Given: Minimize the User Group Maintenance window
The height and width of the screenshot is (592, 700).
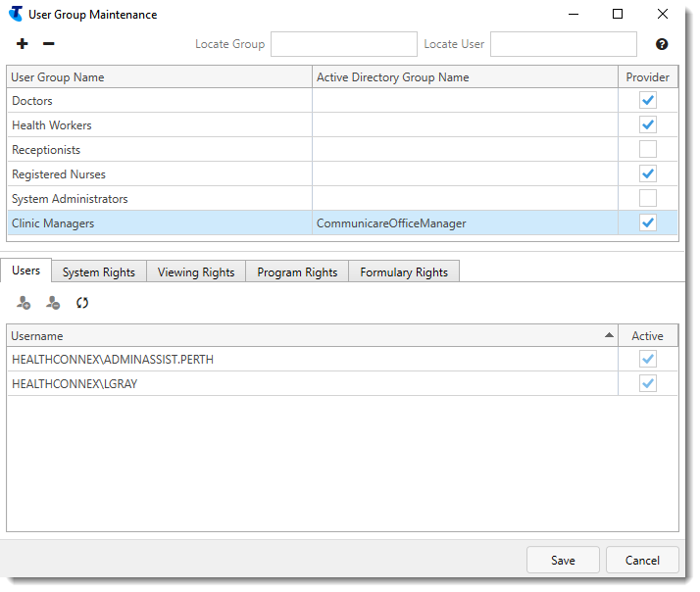Looking at the screenshot, I should pyautogui.click(x=574, y=14).
